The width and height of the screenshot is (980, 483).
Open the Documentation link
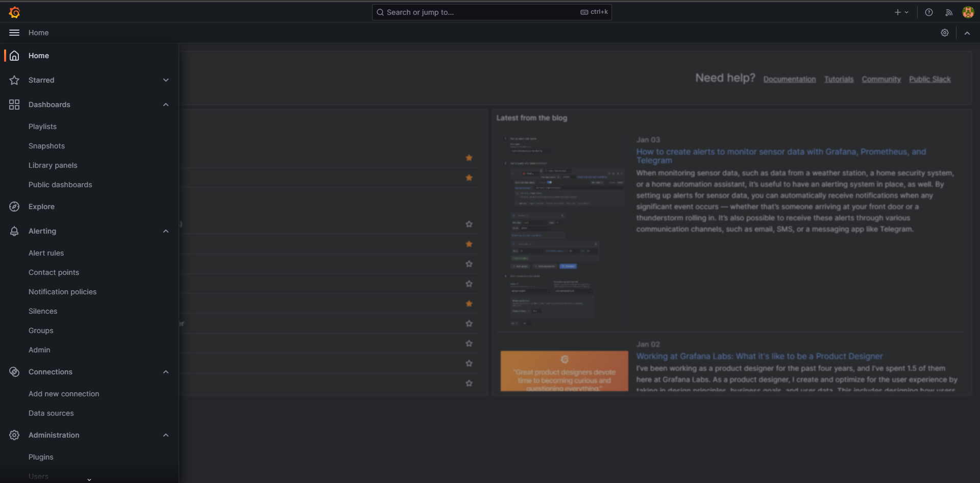click(790, 79)
